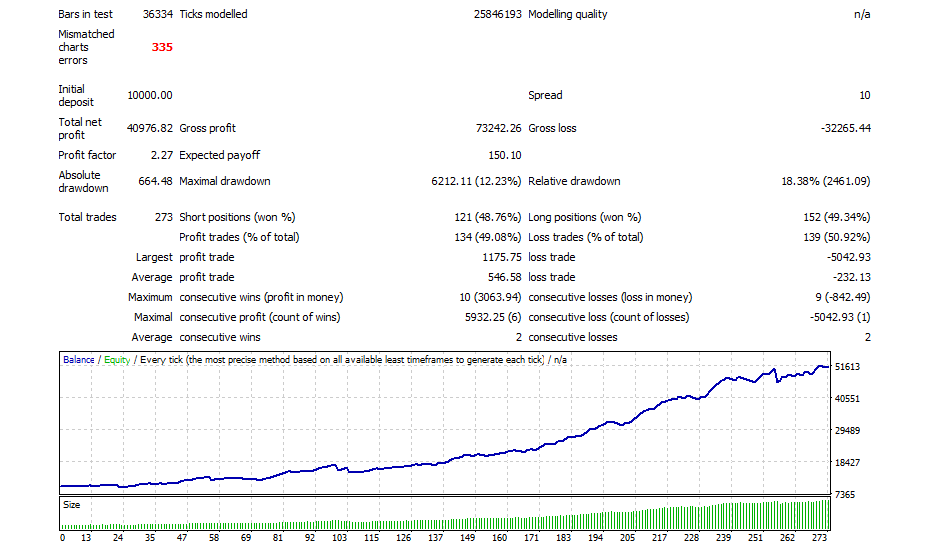Click the Expected payoff value 150.10
The height and width of the screenshot is (551, 932).
click(504, 155)
